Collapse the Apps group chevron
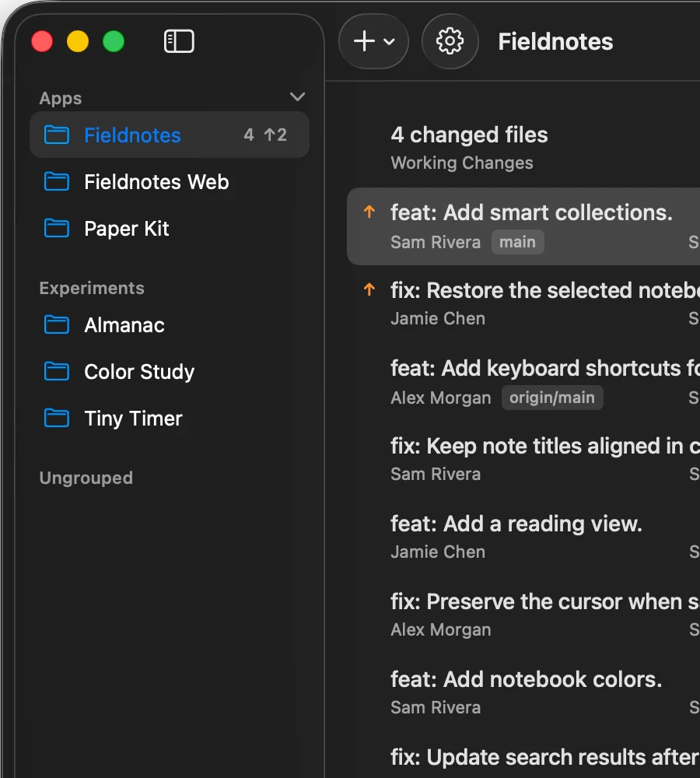 point(297,96)
